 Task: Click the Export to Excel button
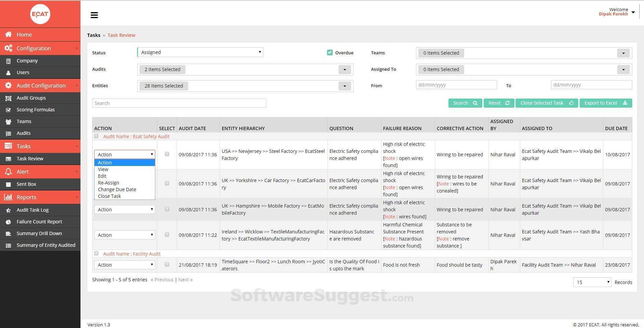tap(605, 103)
